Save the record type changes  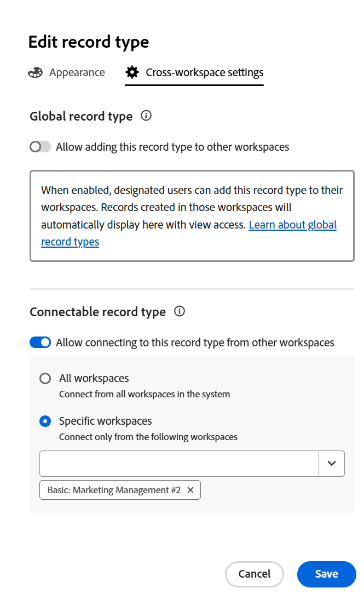[x=326, y=574]
